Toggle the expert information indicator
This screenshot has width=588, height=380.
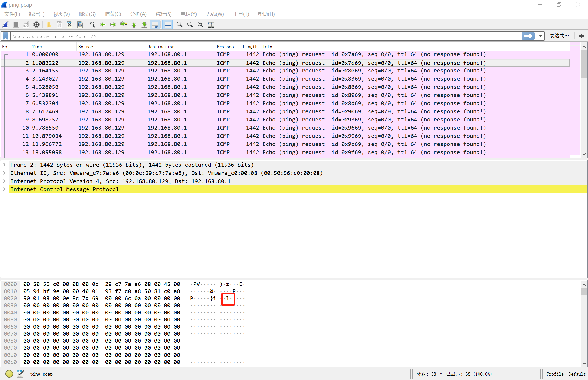click(9, 374)
